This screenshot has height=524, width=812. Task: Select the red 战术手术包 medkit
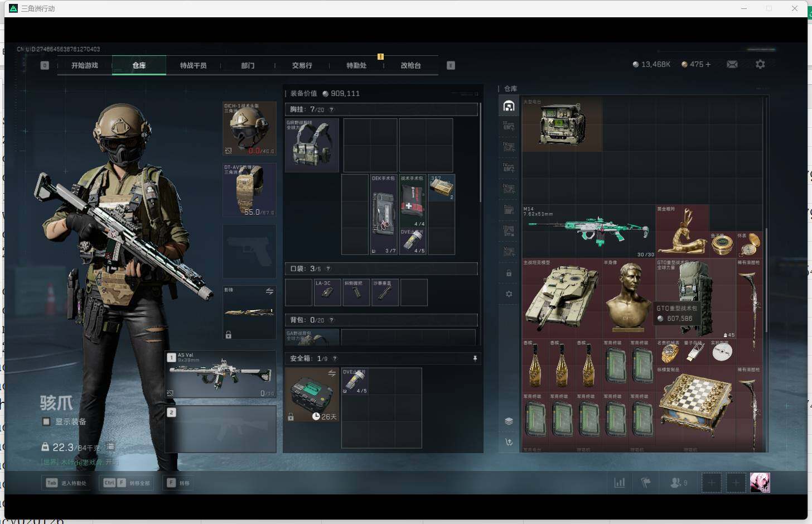coord(412,201)
